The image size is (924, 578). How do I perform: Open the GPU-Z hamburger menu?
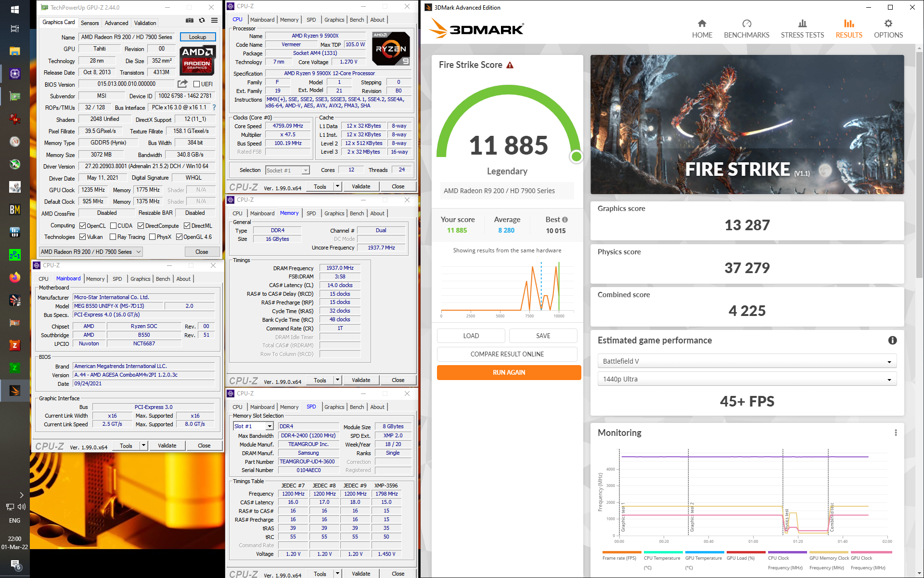[x=215, y=20]
